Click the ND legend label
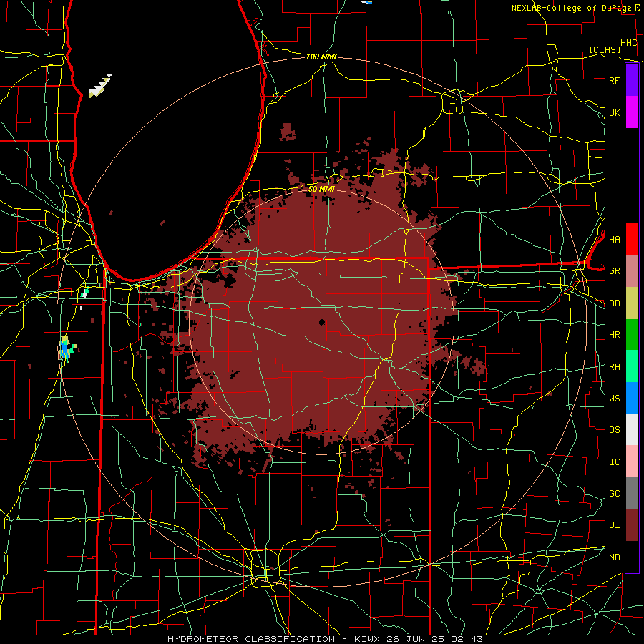 pos(614,557)
